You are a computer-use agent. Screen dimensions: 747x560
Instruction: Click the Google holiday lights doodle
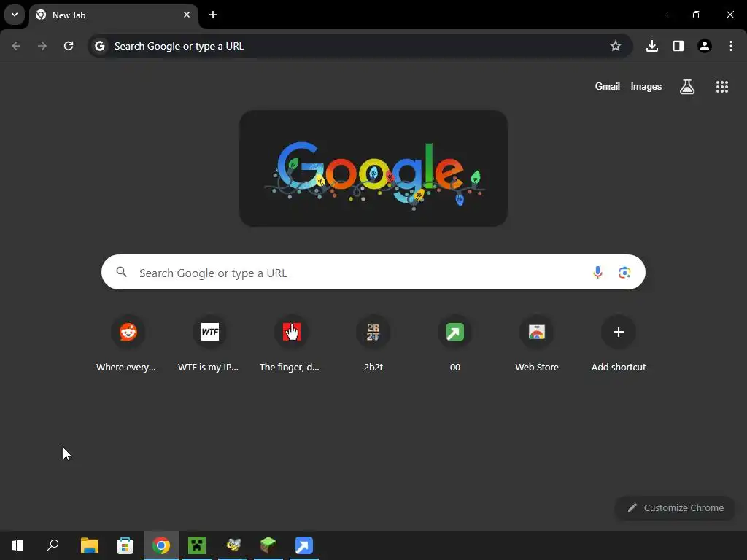373,168
